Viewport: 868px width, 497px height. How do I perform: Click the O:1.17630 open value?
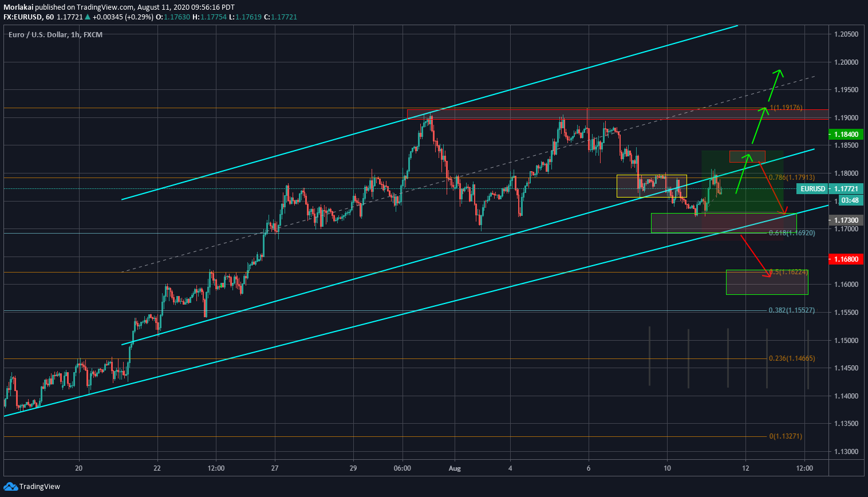173,17
